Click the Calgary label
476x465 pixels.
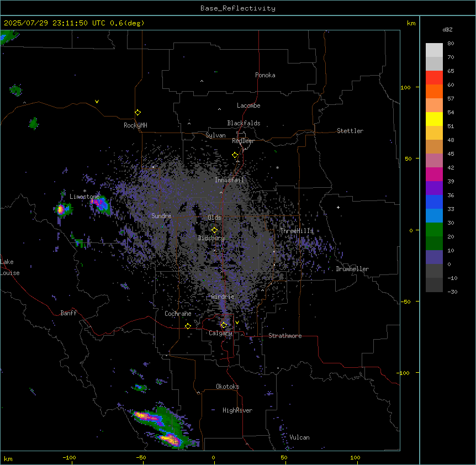220,333
